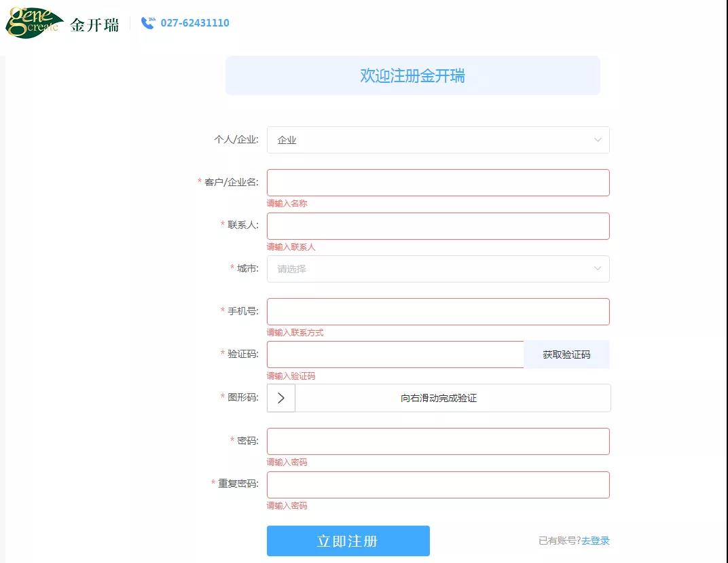Open the 个人/企业 dropdown
Viewport: 728px width, 563px height.
pyautogui.click(x=438, y=140)
